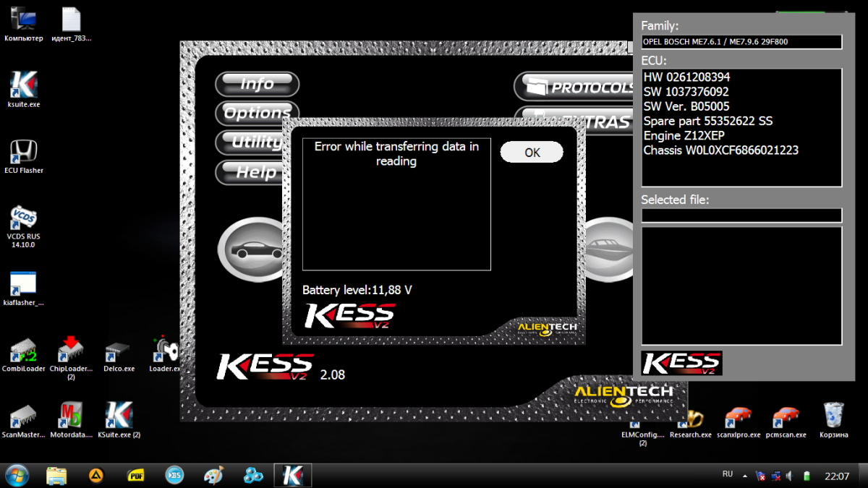This screenshot has width=868, height=488.
Task: Click the 'Battery level:11,88 V' text
Action: tap(357, 290)
